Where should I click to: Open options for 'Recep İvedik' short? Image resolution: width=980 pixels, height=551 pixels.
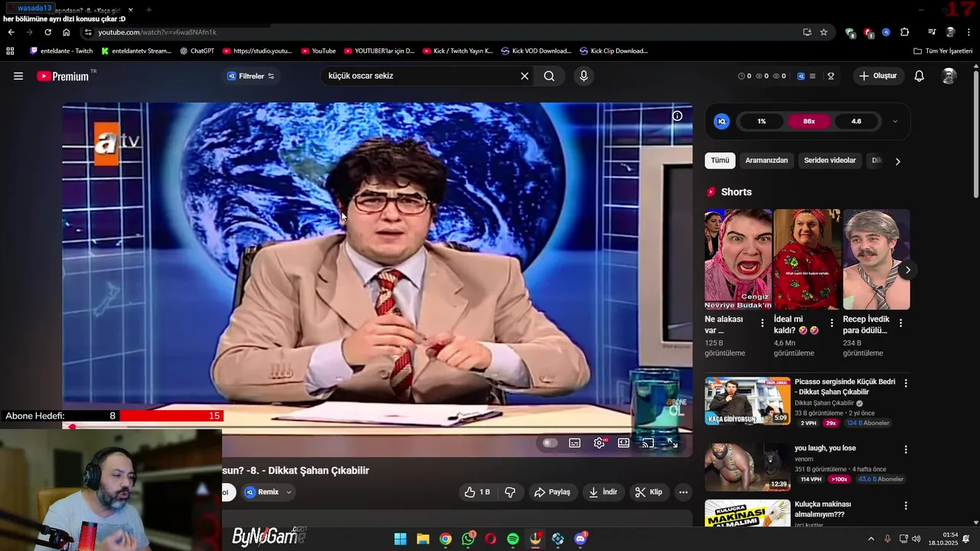click(x=900, y=323)
